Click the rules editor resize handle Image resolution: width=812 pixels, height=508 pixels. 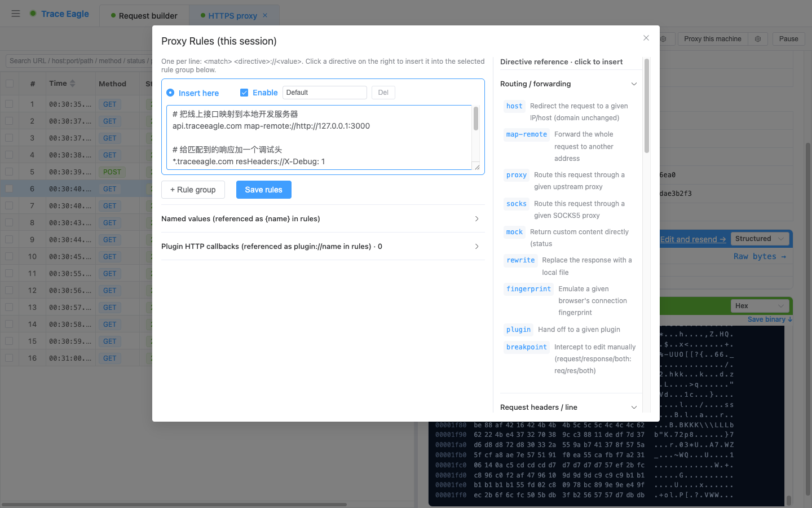point(477,167)
